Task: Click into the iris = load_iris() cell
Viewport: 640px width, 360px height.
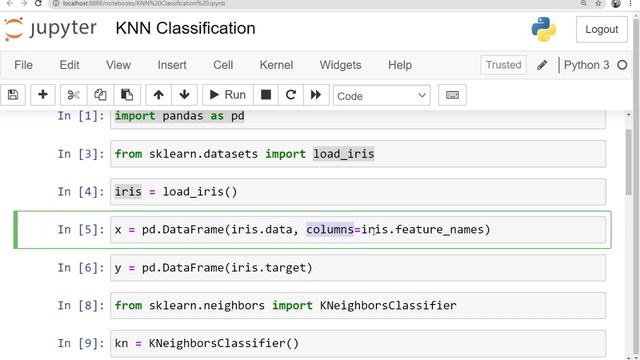Action: coord(358,192)
